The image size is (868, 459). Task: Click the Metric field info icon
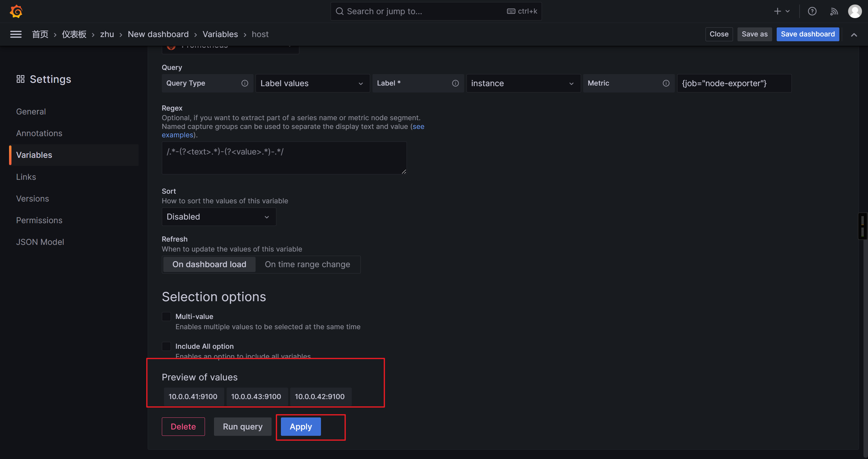point(666,83)
